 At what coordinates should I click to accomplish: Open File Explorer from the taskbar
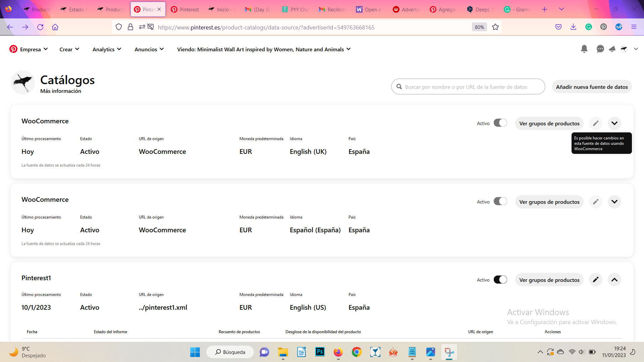click(x=283, y=352)
